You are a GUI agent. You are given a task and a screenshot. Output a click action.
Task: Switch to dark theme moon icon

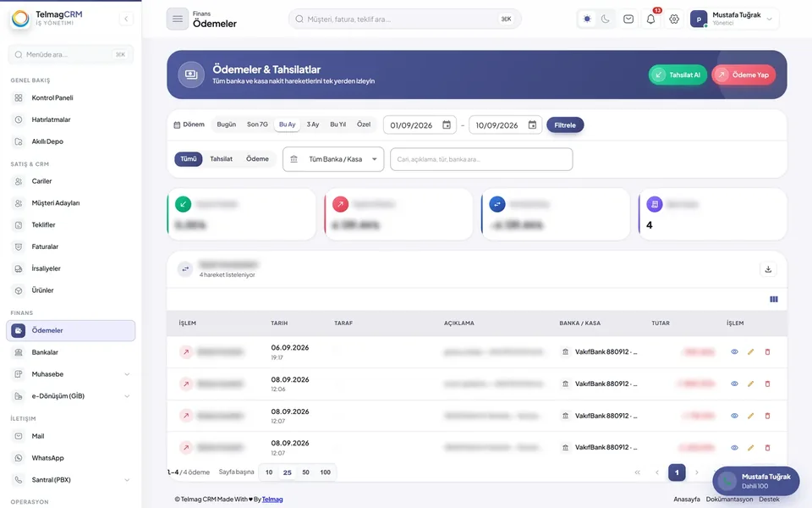606,19
